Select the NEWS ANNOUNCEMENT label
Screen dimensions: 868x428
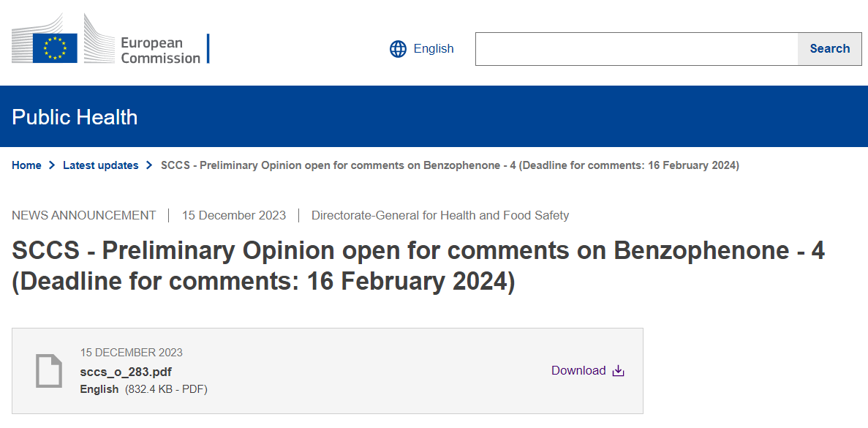[x=84, y=215]
